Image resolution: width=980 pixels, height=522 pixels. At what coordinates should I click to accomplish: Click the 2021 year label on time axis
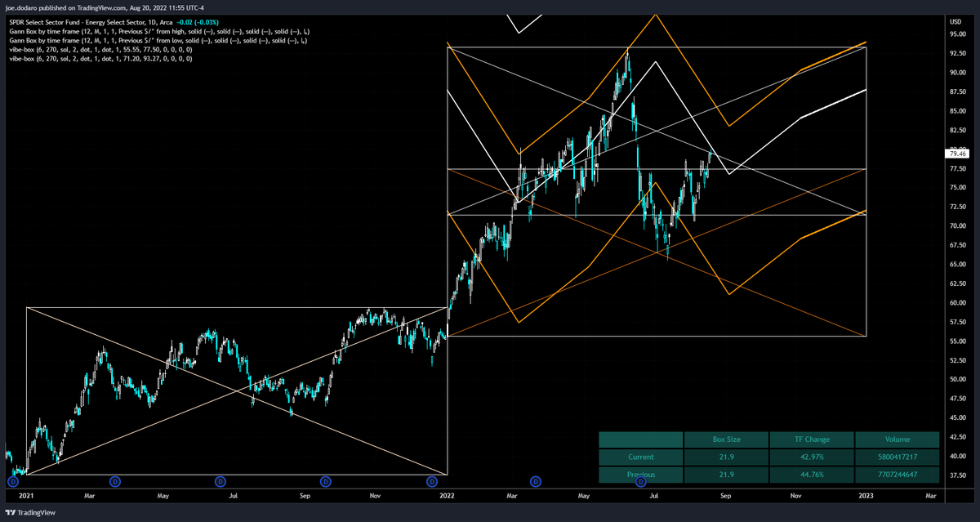click(26, 495)
